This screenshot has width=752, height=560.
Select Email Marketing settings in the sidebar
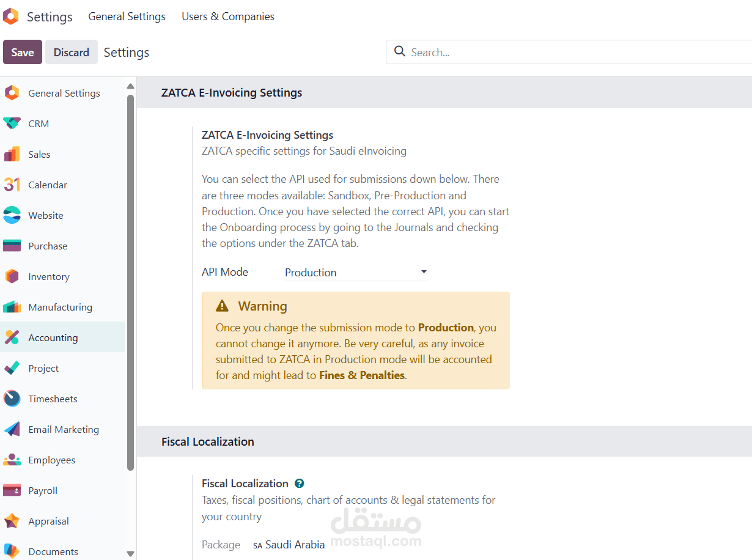(x=62, y=429)
